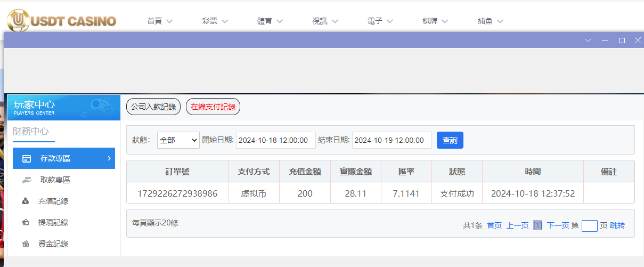
Task: Click the 跳转 jump link
Action: tap(617, 225)
